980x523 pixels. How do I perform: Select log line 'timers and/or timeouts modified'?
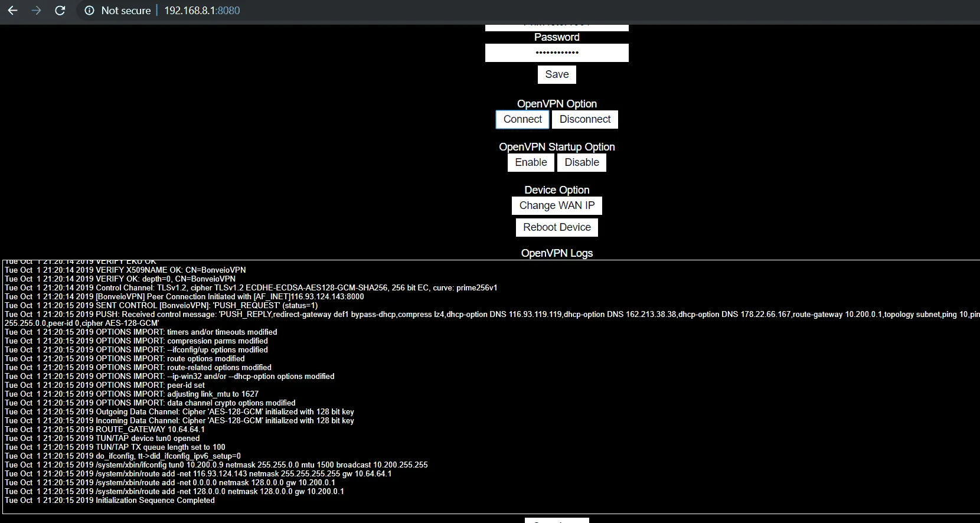pyautogui.click(x=141, y=332)
